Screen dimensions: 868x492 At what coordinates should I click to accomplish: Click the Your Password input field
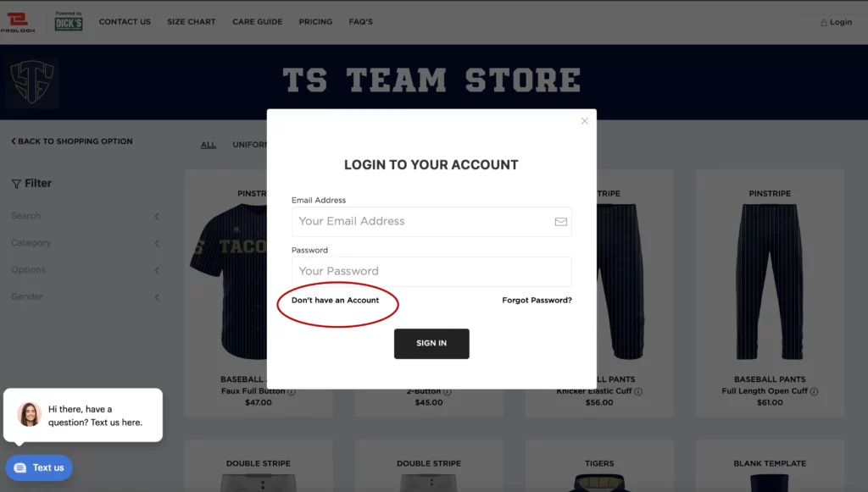[431, 272]
